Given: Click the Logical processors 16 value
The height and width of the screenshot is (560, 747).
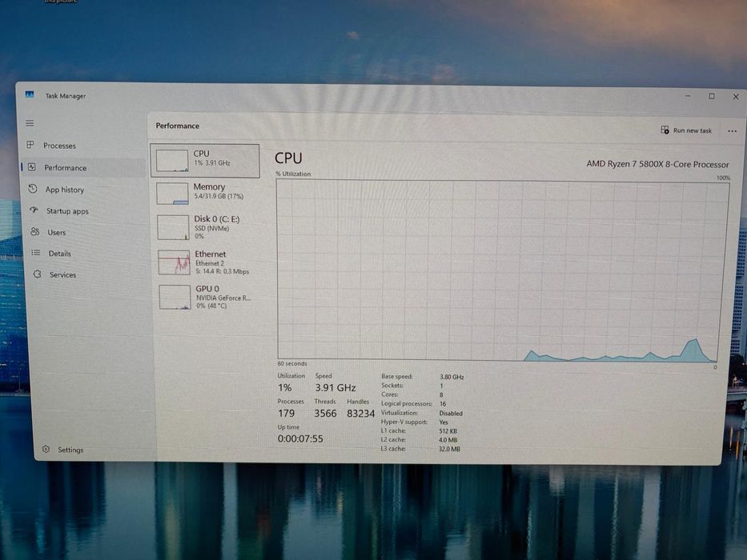Looking at the screenshot, I should pos(443,404).
